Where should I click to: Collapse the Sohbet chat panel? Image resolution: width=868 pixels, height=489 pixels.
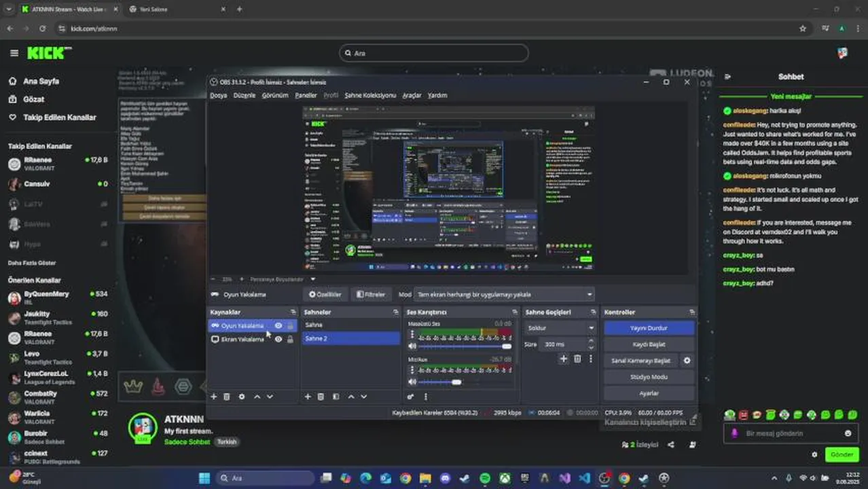point(727,77)
